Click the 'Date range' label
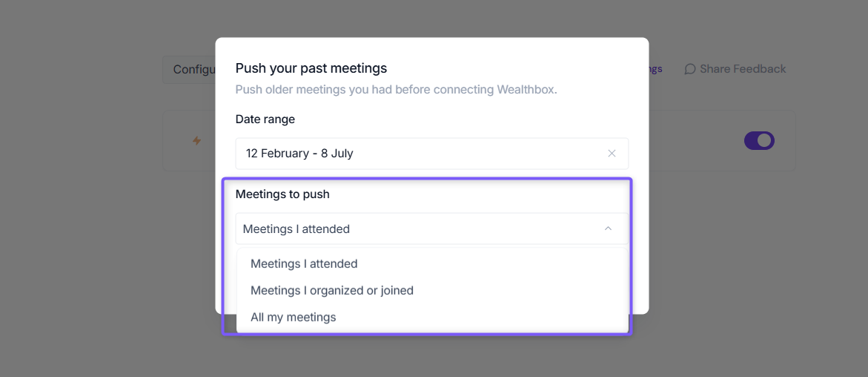This screenshot has height=377, width=868. click(265, 119)
